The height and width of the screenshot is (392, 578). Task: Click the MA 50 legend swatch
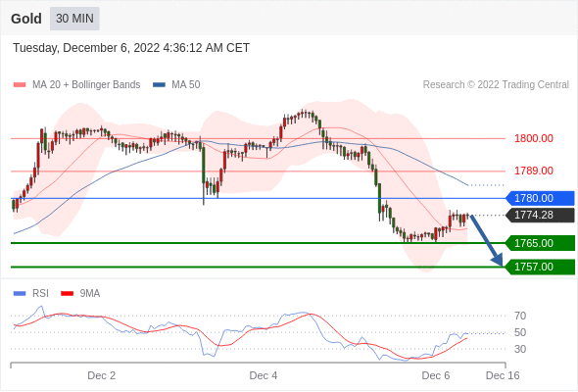pos(159,85)
